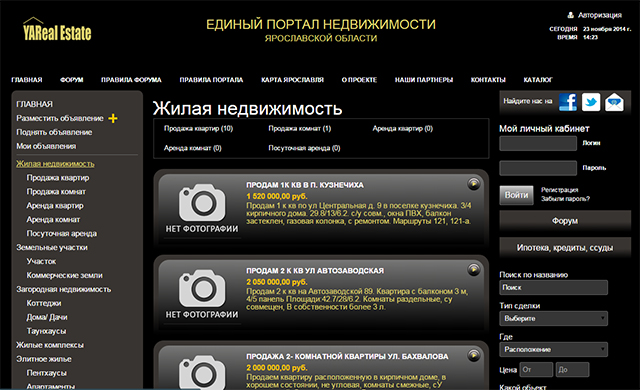The image size is (640, 390).
Task: Open Ипотека, кредиты, ссуды button
Action: [x=565, y=248]
